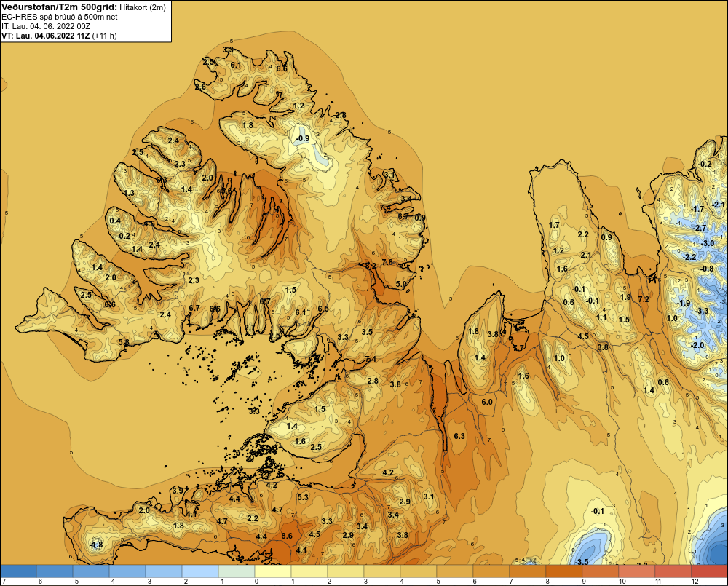Click the '5.8' temperature value on the west coast
Image resolution: width=728 pixels, height=586 pixels.
coord(124,342)
